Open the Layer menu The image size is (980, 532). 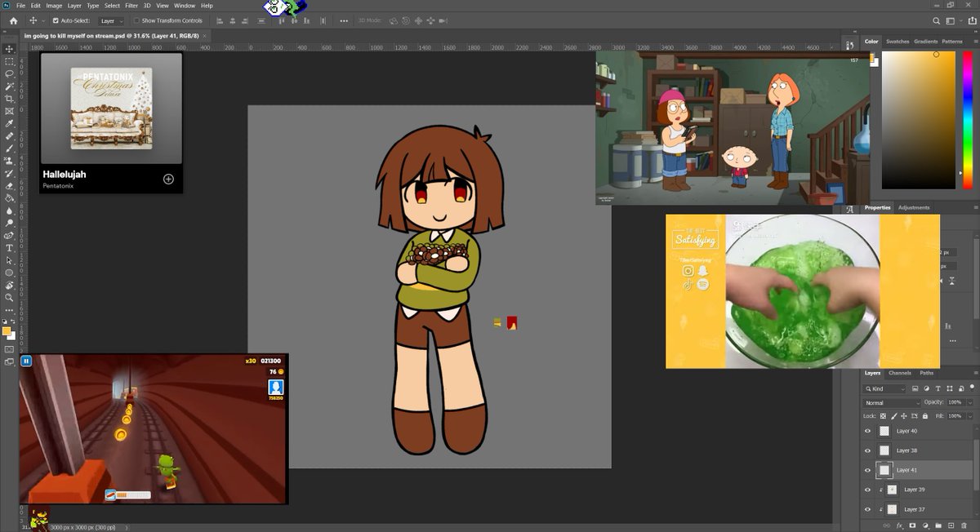74,6
